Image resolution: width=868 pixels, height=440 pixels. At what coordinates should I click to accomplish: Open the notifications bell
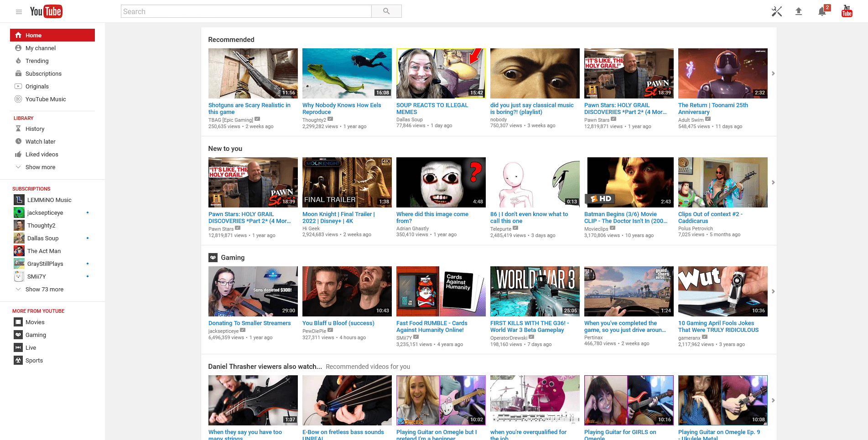(x=823, y=11)
